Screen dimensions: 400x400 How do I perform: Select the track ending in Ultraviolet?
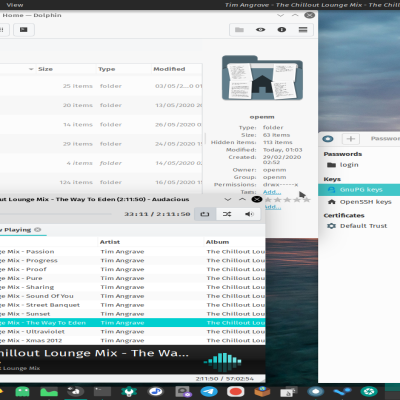pyautogui.click(x=133, y=332)
